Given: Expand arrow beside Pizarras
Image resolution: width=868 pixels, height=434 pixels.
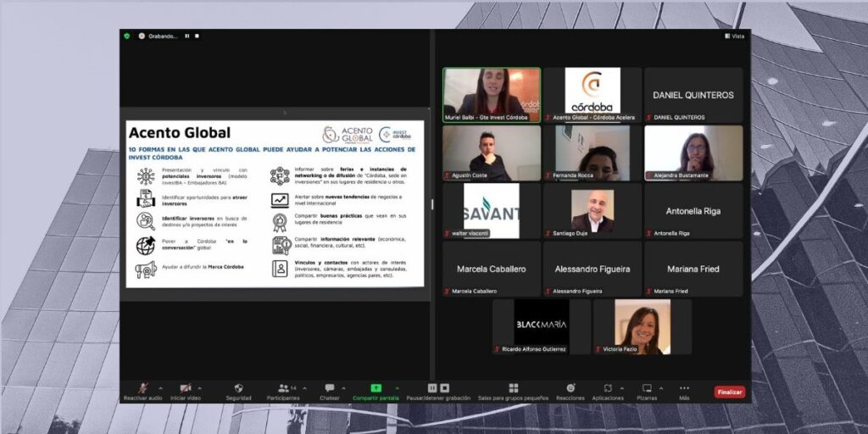Looking at the screenshot, I should pos(661,388).
